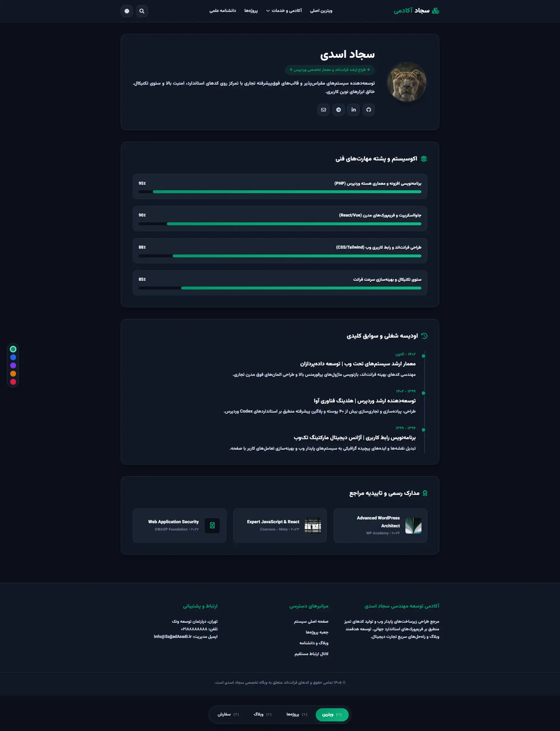Choose the blue accent color swatch

point(13,357)
